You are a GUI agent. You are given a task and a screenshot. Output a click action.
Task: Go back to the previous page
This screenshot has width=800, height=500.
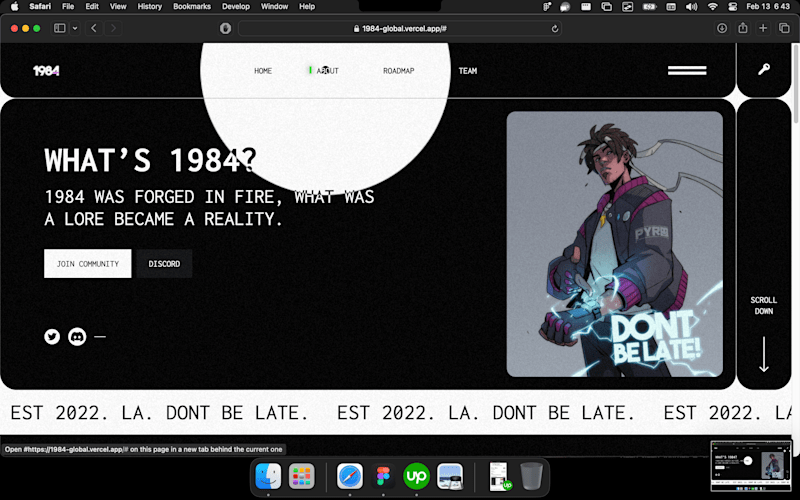pyautogui.click(x=93, y=28)
